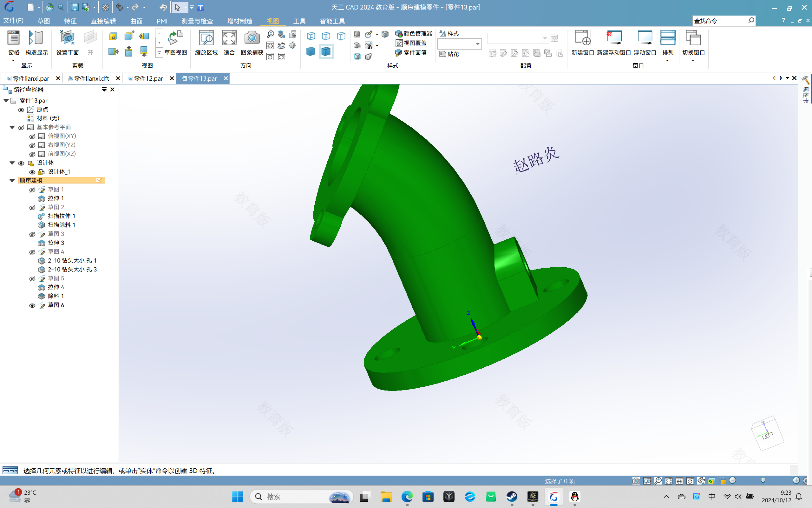This screenshot has width=812, height=508.
Task: Open QQ penguin icon on taskbar
Action: (x=574, y=497)
